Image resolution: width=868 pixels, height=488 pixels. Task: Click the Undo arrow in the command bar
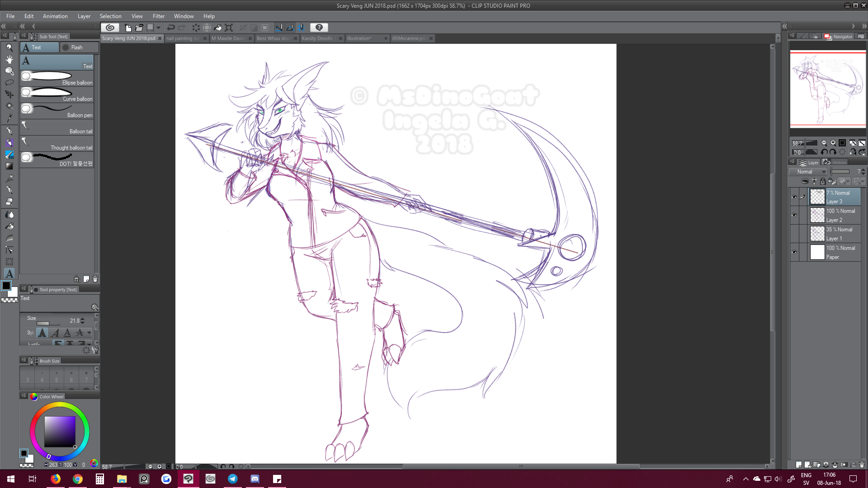[171, 28]
